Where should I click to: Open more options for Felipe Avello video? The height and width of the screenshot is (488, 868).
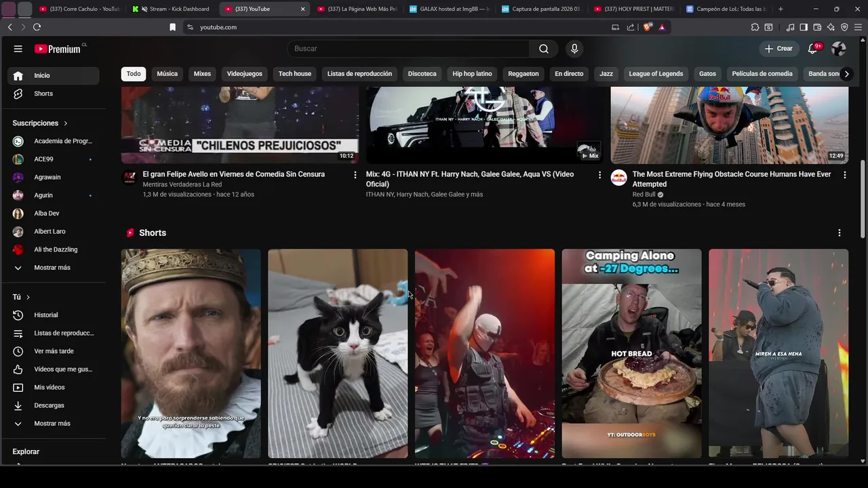click(x=355, y=175)
